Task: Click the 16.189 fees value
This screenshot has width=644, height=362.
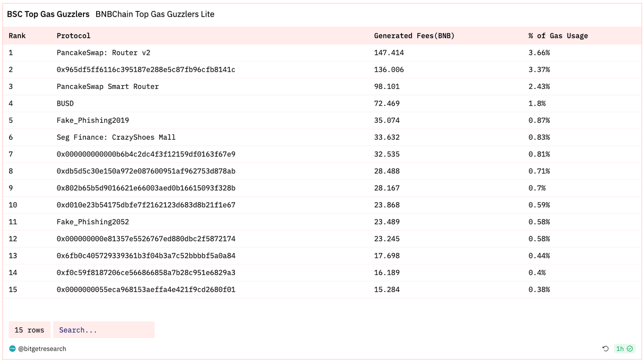Action: [387, 273]
